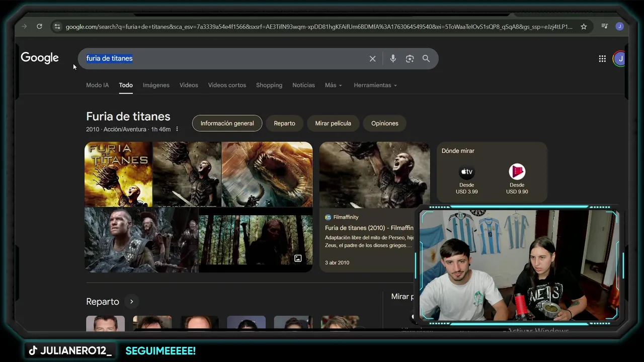
Task: Open the three-dot options next to movie info
Action: click(177, 129)
